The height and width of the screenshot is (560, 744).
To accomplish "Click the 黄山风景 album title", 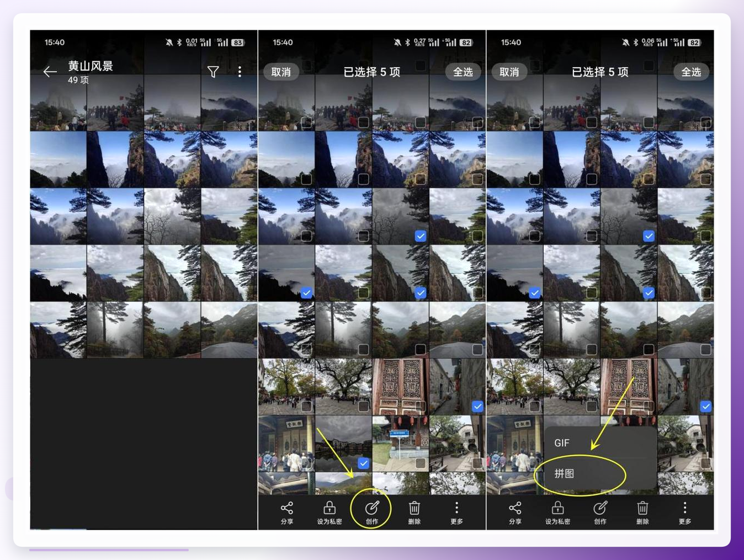I will 91,66.
